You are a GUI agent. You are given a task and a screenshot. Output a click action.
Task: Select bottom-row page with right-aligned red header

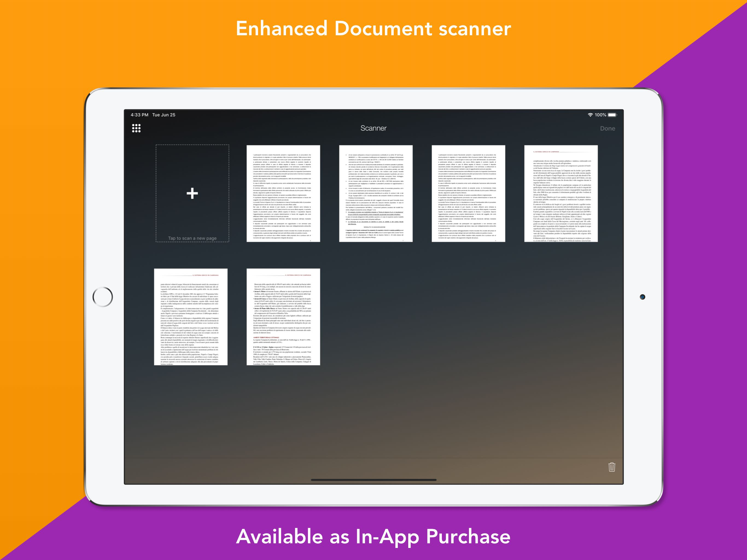point(191,317)
